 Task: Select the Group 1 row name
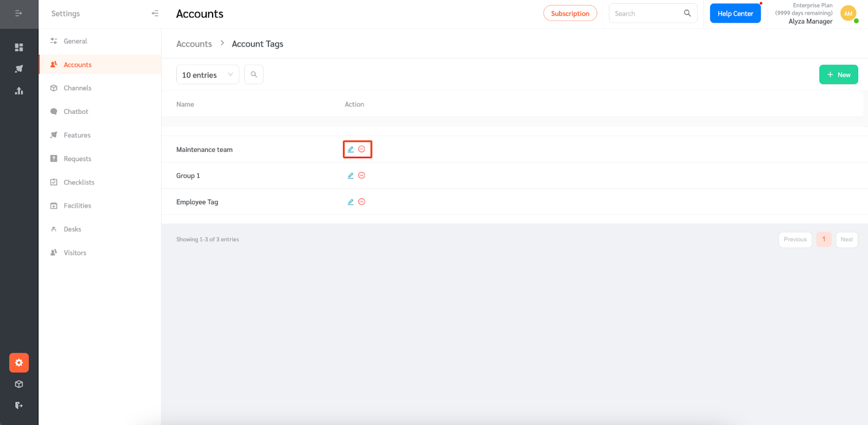188,176
